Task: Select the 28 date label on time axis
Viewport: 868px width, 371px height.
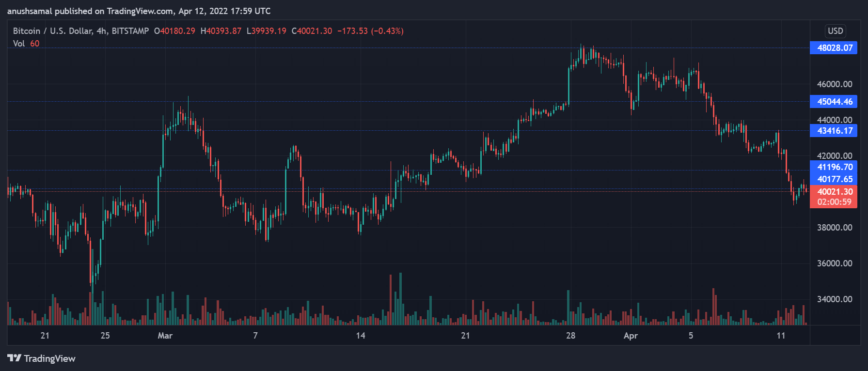Action: click(x=570, y=336)
